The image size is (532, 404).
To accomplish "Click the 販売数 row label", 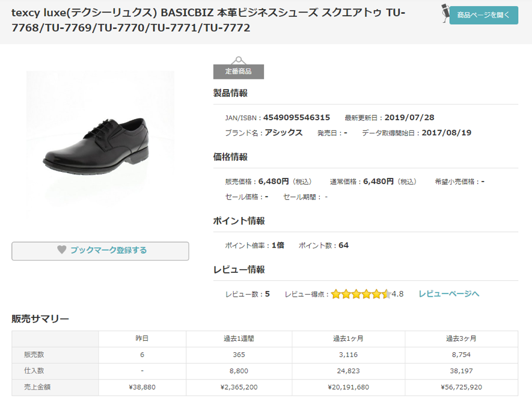I will click(34, 355).
